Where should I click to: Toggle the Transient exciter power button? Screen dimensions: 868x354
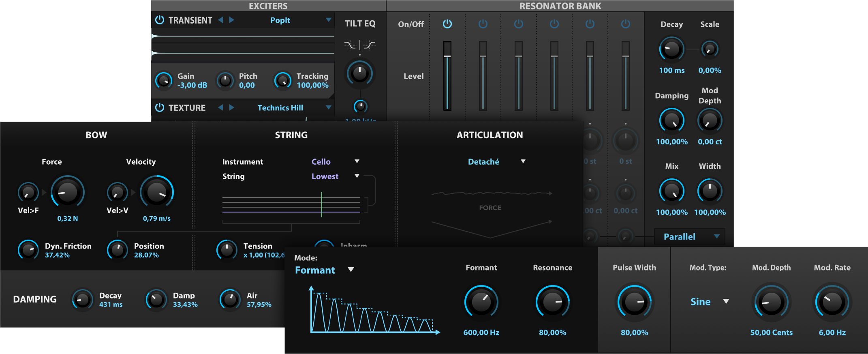(160, 20)
